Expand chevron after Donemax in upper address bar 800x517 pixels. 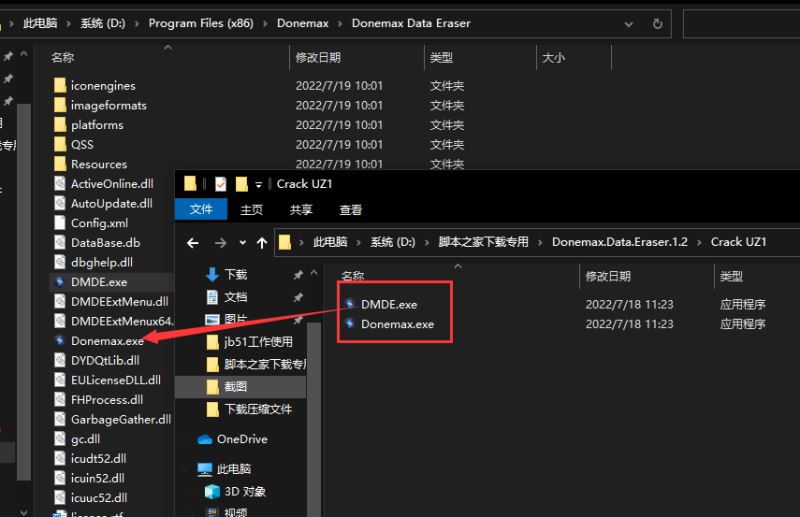[340, 23]
